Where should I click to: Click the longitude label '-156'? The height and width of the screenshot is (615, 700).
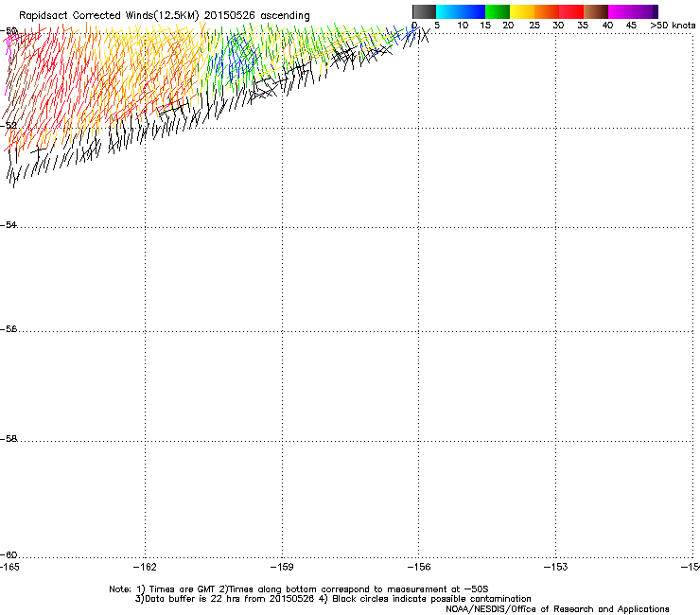tap(419, 567)
